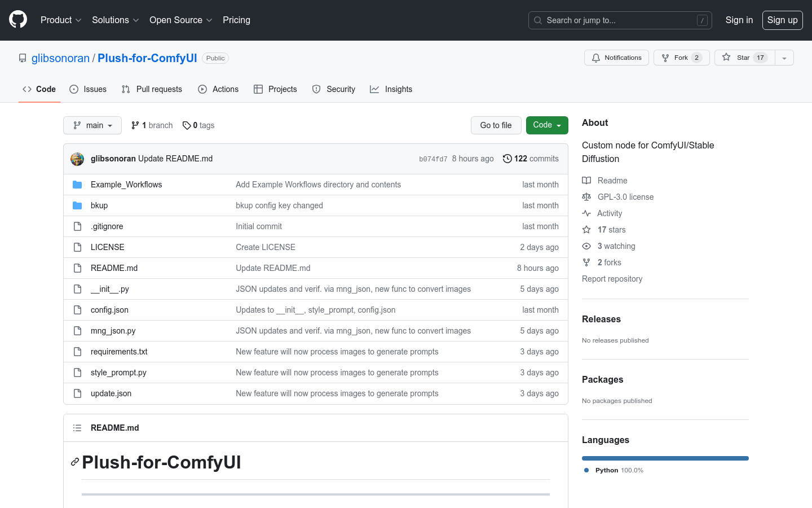The height and width of the screenshot is (508, 812).
Task: Click the star icon beside 17 stars
Action: click(586, 230)
